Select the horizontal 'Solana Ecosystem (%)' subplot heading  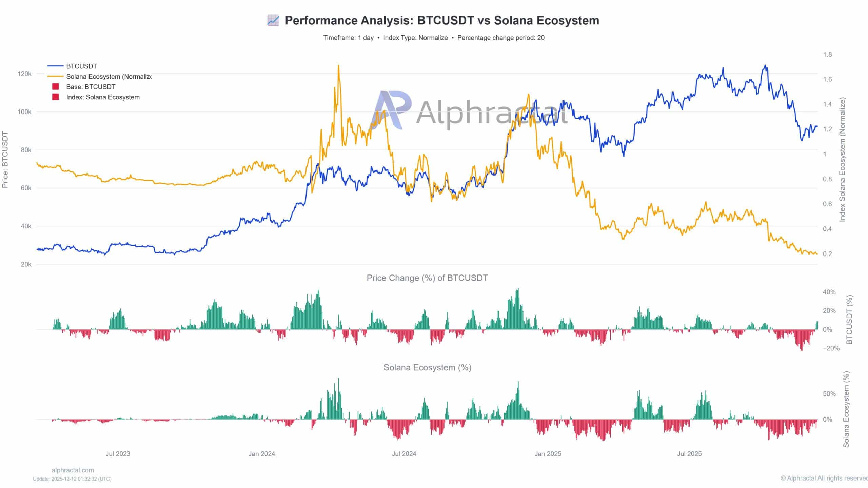427,367
